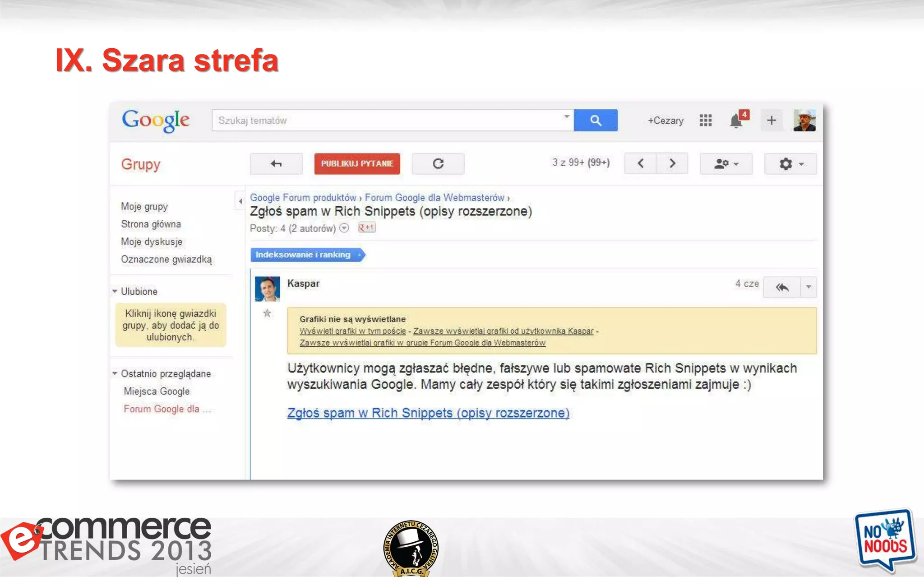The width and height of the screenshot is (924, 577).
Task: Click Kaspar's avatar picture
Action: coord(268,289)
